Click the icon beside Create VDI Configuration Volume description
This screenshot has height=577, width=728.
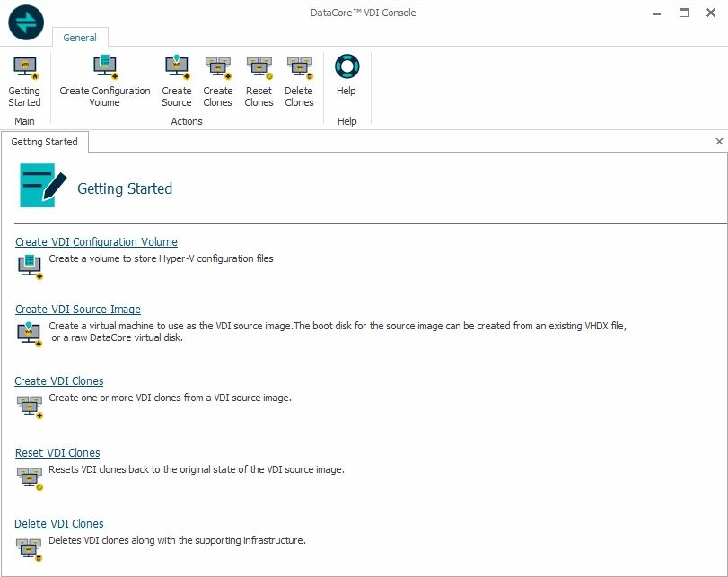(x=30, y=266)
